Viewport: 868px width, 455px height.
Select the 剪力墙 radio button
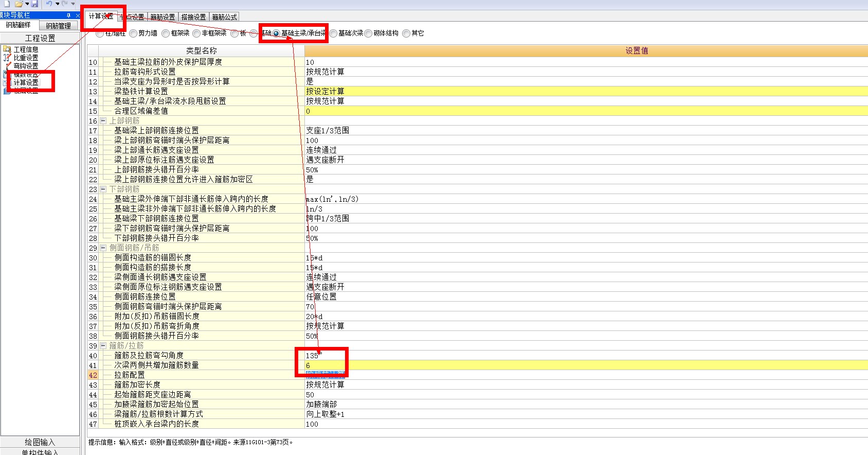[133, 33]
